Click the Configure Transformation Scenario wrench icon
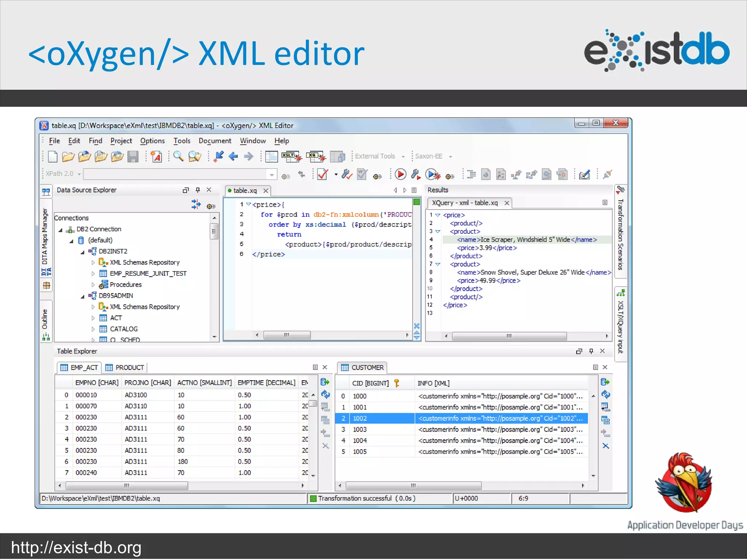The height and width of the screenshot is (560, 747). tap(416, 174)
